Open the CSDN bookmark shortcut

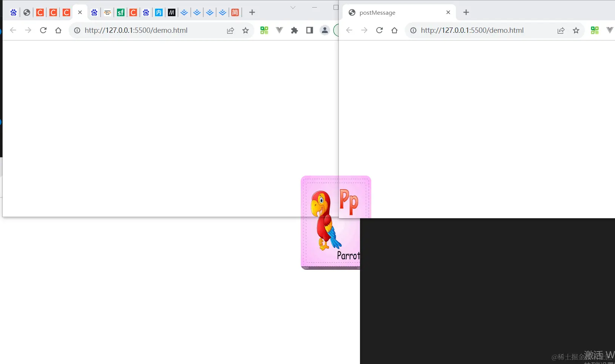[x=40, y=12]
